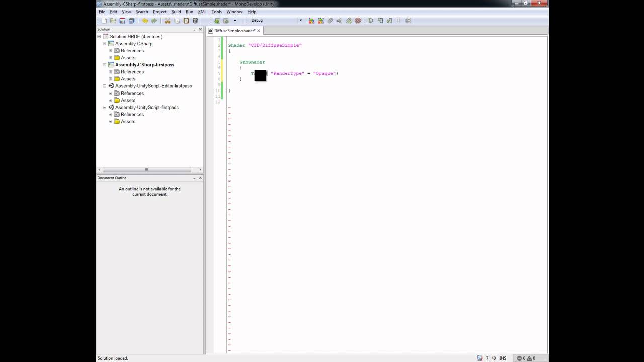This screenshot has width=644, height=362.
Task: Close the Solution panel
Action: [x=200, y=29]
